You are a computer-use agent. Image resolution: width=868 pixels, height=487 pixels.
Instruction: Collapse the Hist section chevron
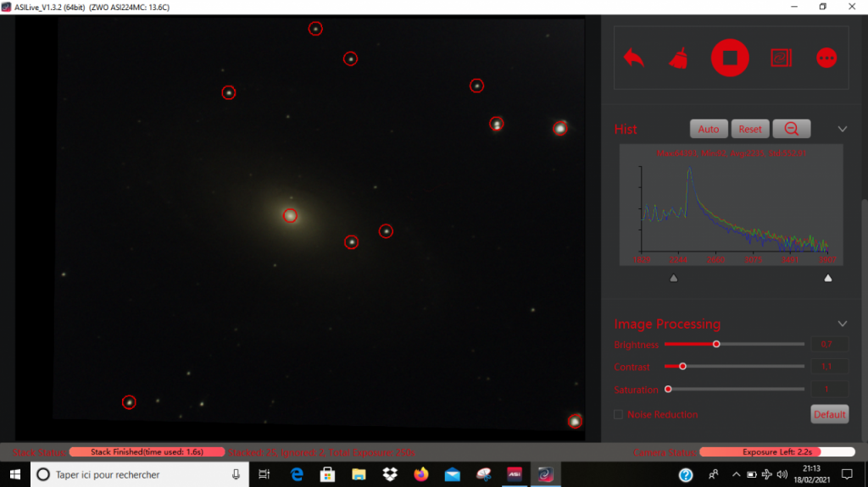tap(842, 129)
